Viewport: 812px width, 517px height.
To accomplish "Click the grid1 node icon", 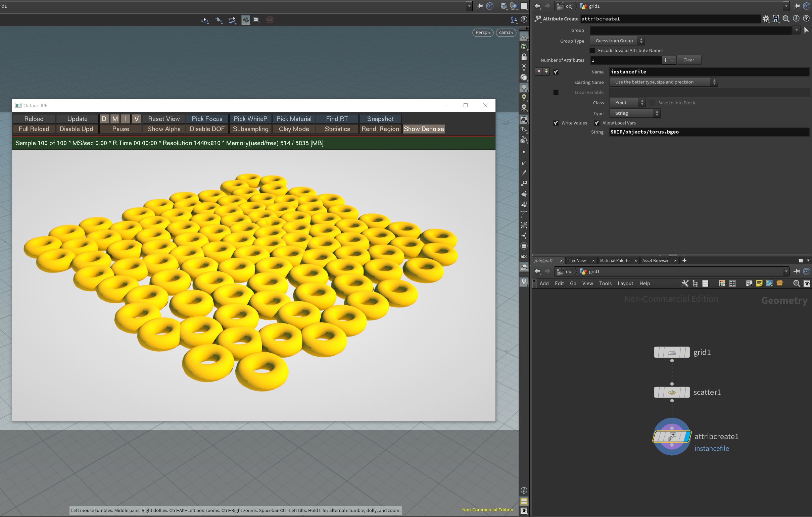I will pos(672,353).
